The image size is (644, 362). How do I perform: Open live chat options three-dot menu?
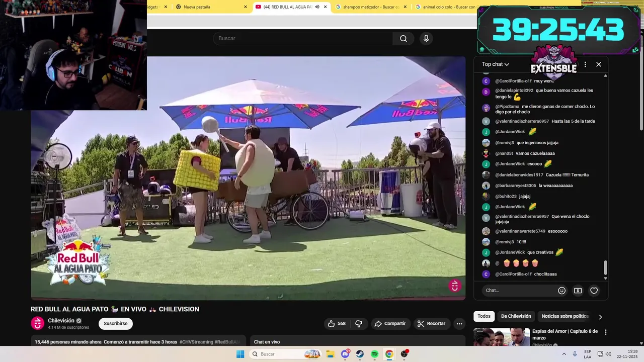click(x=585, y=64)
